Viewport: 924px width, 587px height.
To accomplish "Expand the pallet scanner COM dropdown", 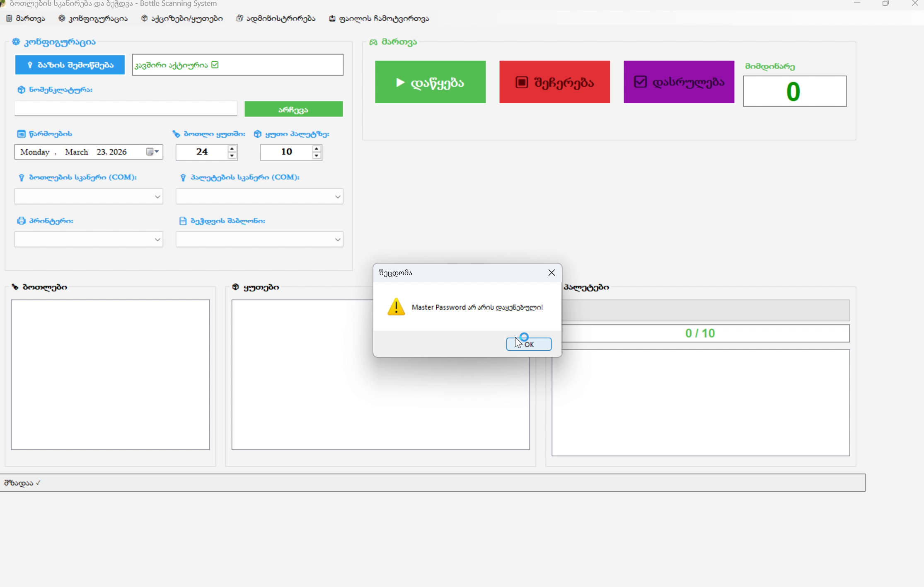I will [337, 196].
